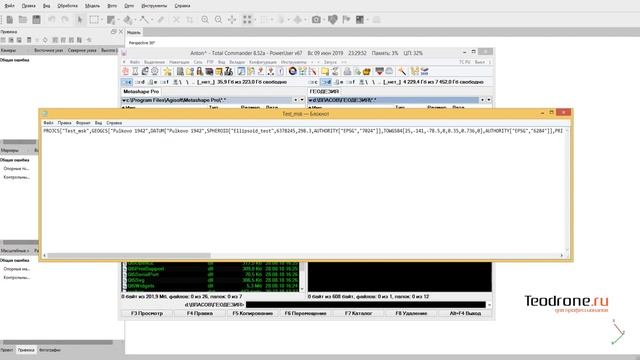Select the Ruler measurement tool
Viewport: 640px width, 360px height.
pos(161,20)
